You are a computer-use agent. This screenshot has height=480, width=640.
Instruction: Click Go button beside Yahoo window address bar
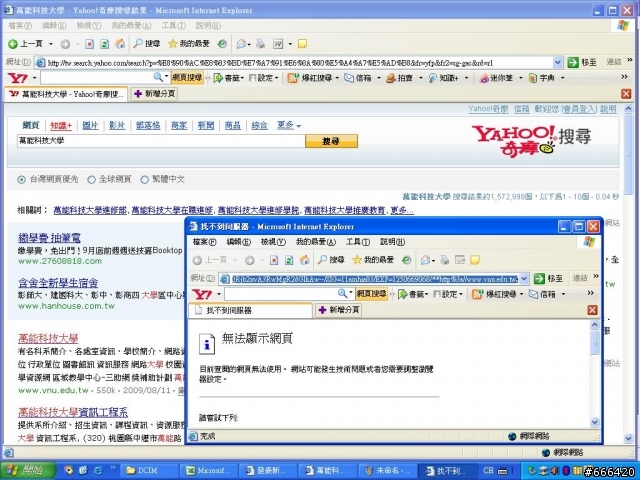click(x=582, y=62)
